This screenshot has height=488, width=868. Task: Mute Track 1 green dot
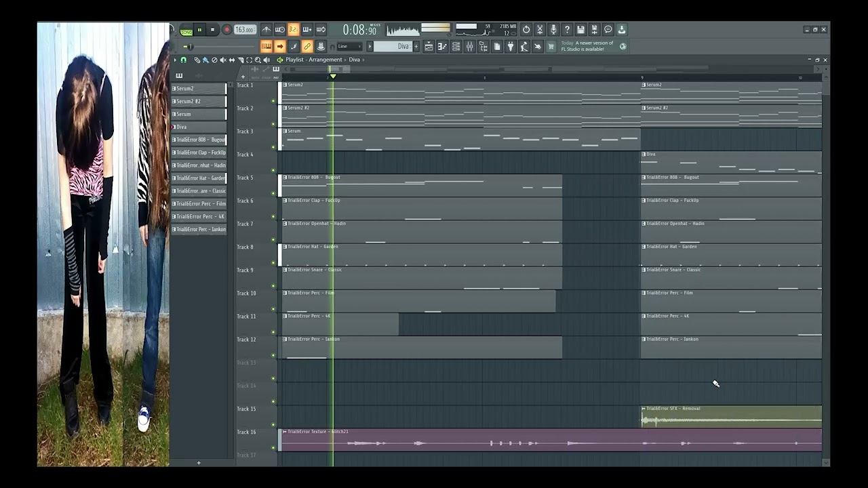click(273, 101)
